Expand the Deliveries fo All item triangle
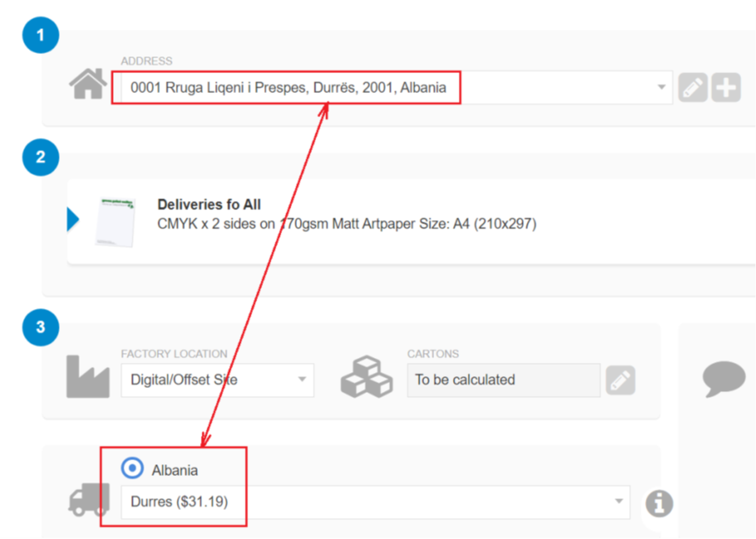756x539 pixels. tap(73, 219)
